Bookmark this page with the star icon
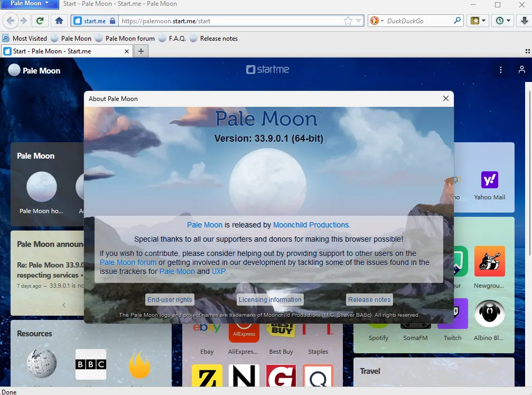The width and height of the screenshot is (532, 395). pos(348,21)
